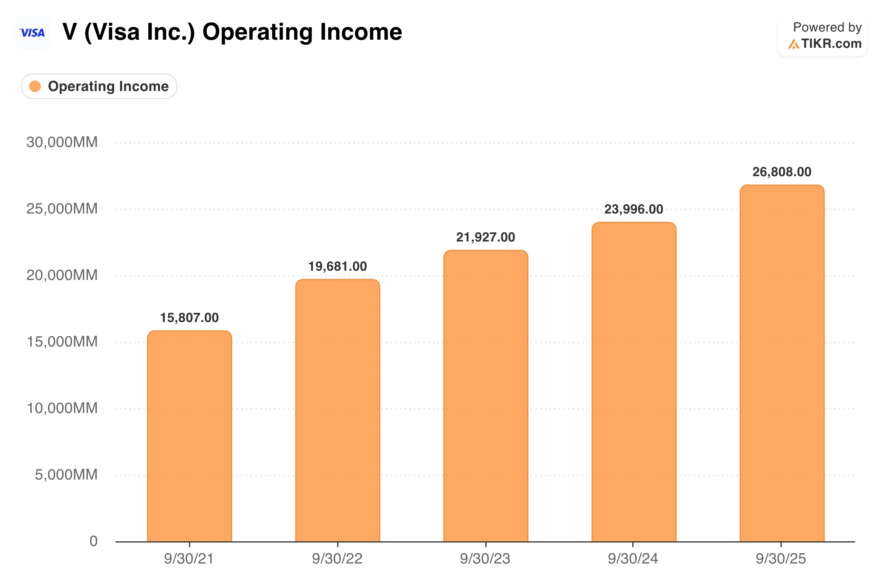Click the 26,808.00 data label
This screenshot has width=882, height=588.
(782, 172)
